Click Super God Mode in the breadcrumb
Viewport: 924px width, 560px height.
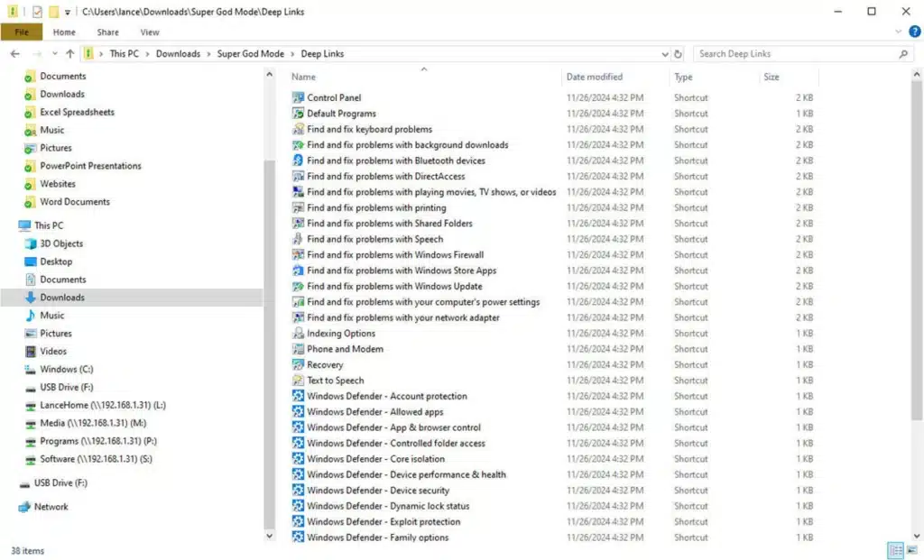251,54
